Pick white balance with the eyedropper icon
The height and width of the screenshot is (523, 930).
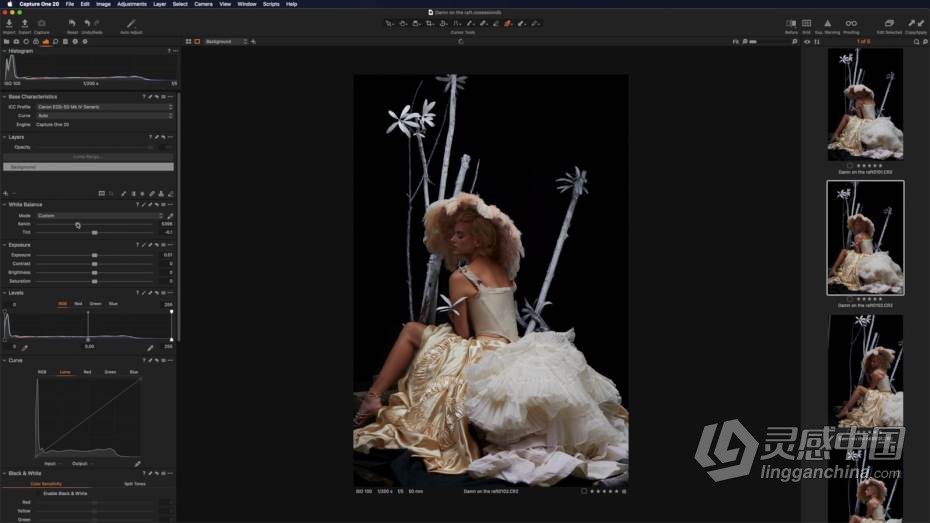(170, 216)
